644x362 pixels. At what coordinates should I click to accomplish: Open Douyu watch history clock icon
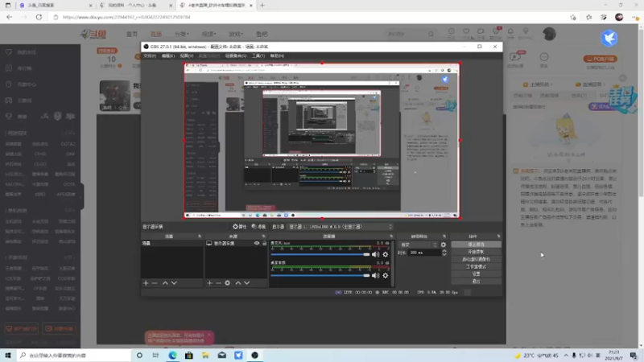point(452,31)
